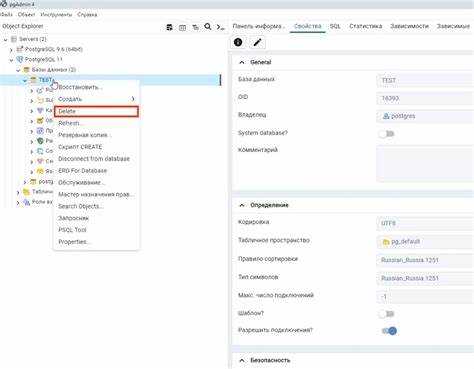Click the Табличное пространство pg_default field
The height and width of the screenshot is (369, 474).
coord(425,242)
